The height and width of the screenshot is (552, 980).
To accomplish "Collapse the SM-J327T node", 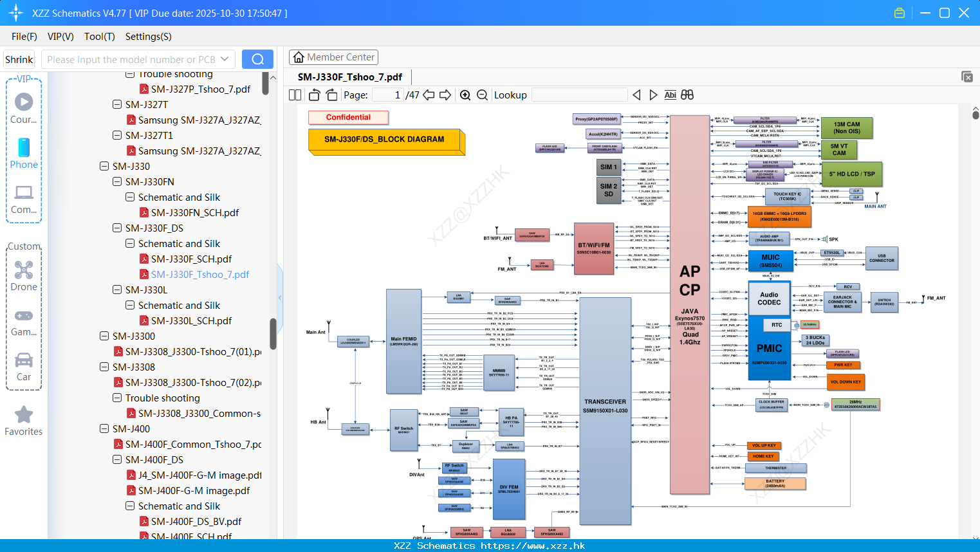I will pyautogui.click(x=117, y=104).
